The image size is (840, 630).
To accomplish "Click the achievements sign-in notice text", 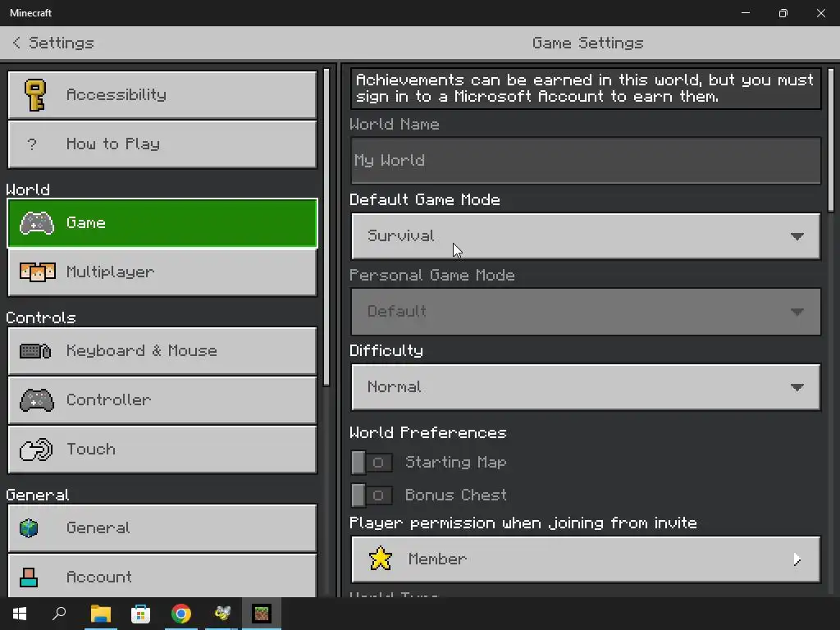I will point(585,89).
